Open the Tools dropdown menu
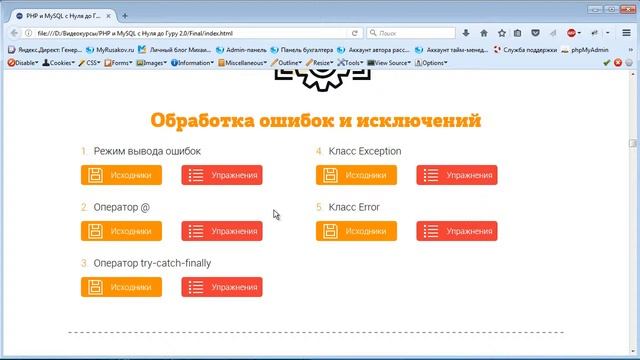Image resolution: width=640 pixels, height=360 pixels. click(350, 63)
